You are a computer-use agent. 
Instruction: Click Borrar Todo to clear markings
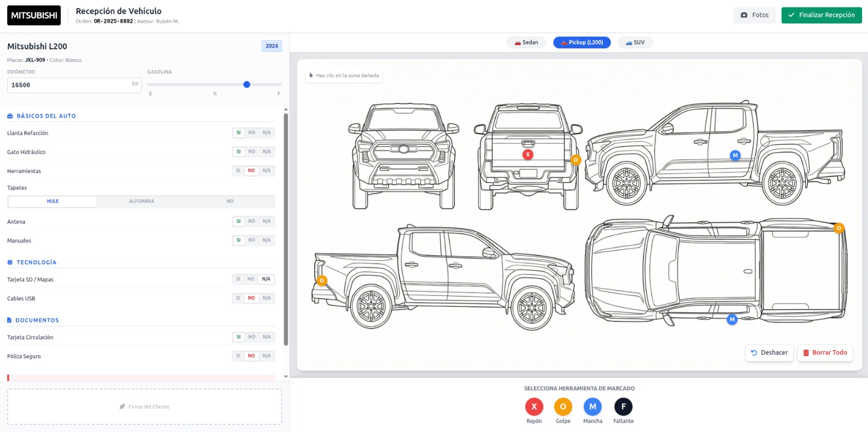point(825,353)
